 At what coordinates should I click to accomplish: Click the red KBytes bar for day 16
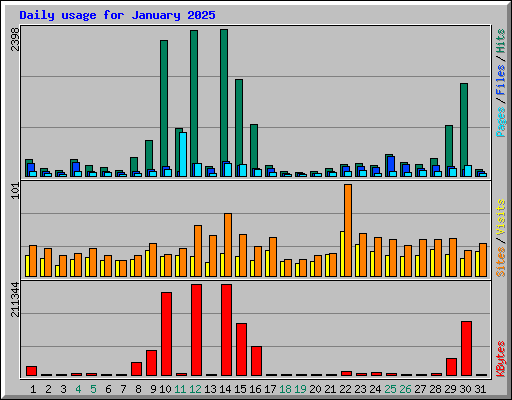tap(256, 361)
